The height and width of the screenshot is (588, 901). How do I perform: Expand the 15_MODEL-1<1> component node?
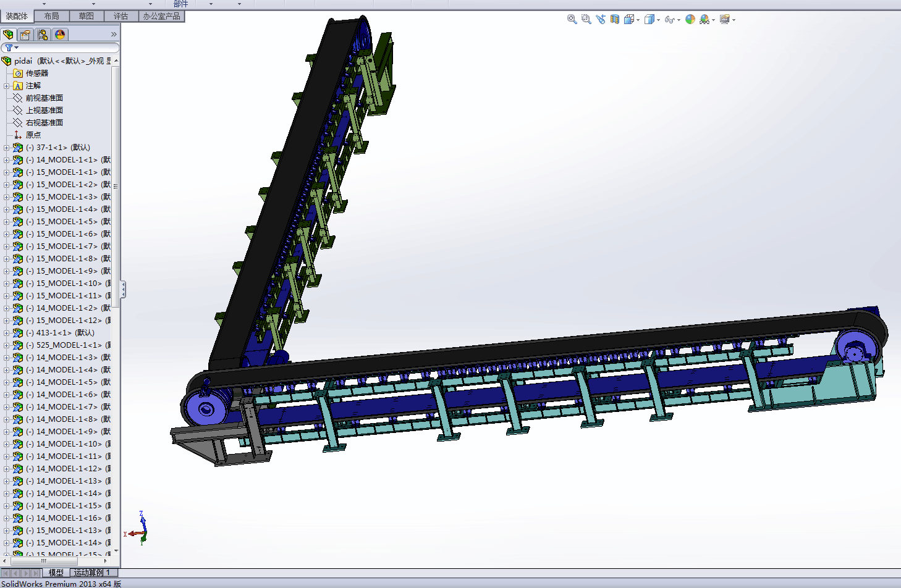6,172
